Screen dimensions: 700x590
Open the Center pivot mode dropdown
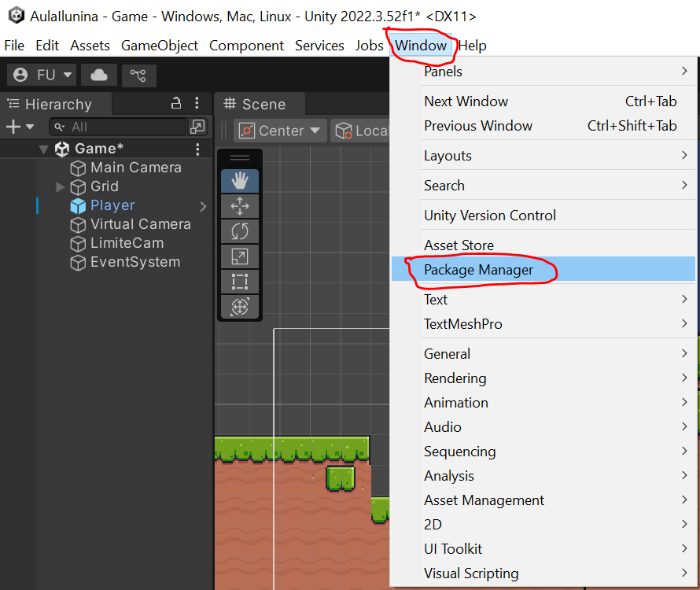click(x=281, y=131)
